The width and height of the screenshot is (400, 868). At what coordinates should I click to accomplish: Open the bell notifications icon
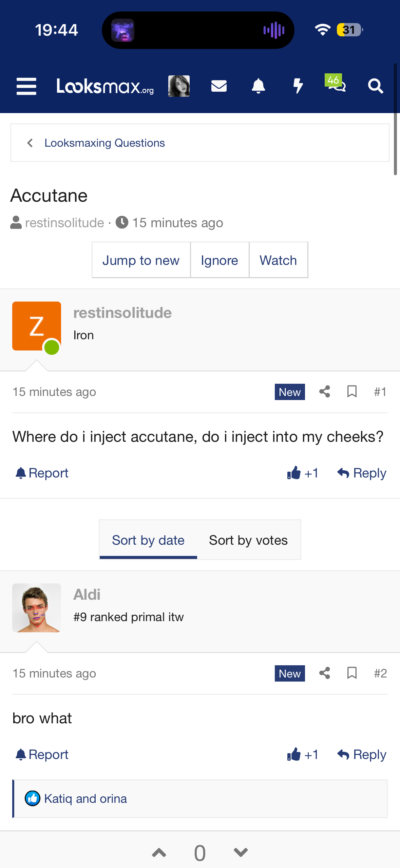tap(258, 86)
